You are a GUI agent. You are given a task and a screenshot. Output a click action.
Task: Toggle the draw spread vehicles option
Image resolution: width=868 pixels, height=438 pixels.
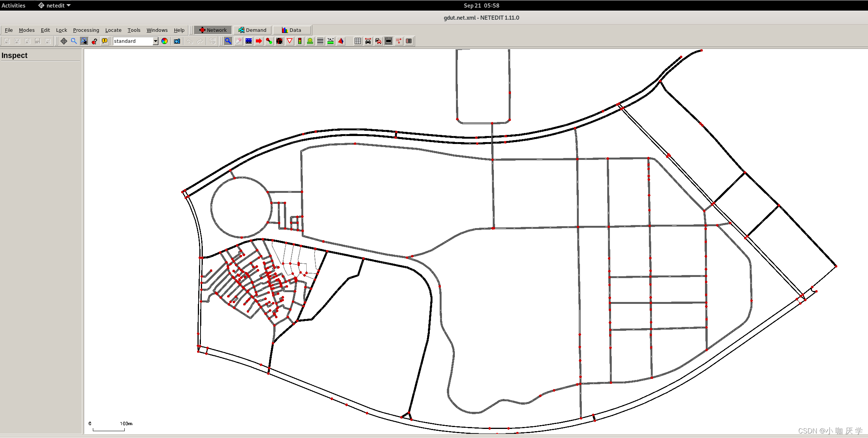pyautogui.click(x=368, y=41)
